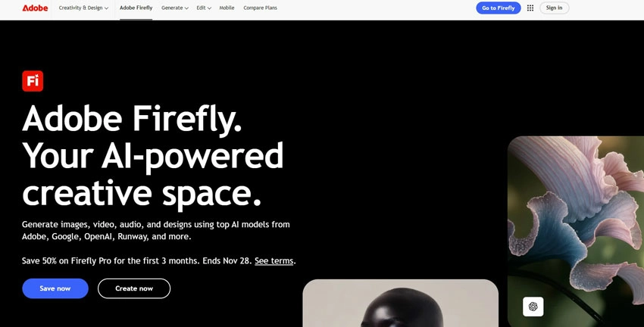Open the app switcher grid icon
644x327 pixels.
pos(530,8)
